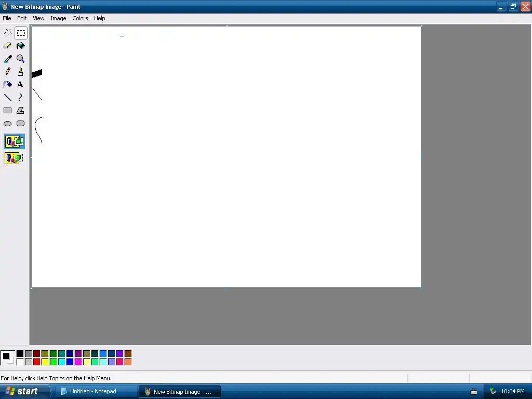Choose the Pencil tool
This screenshot has height=399, width=532.
pyautogui.click(x=7, y=72)
